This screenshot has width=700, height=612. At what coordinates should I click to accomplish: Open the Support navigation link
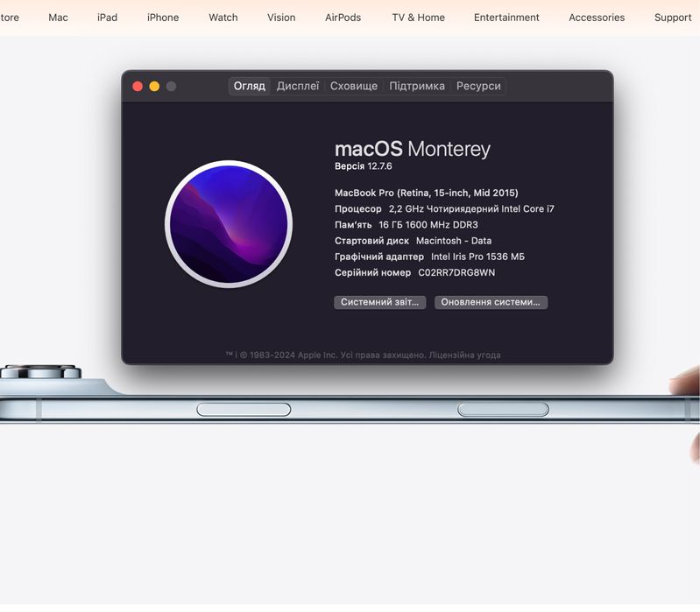pos(673,18)
